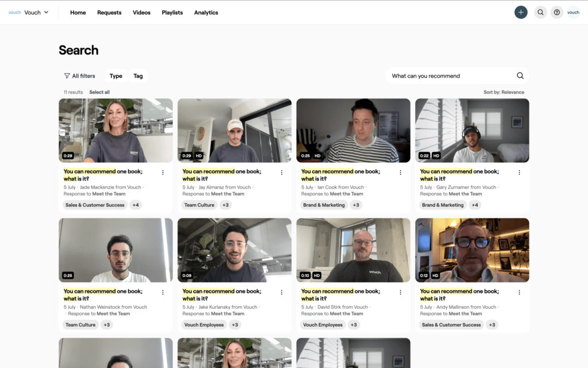Show +4 more tags on Jade Mackenzie's card
This screenshot has width=588, height=368.
[136, 205]
